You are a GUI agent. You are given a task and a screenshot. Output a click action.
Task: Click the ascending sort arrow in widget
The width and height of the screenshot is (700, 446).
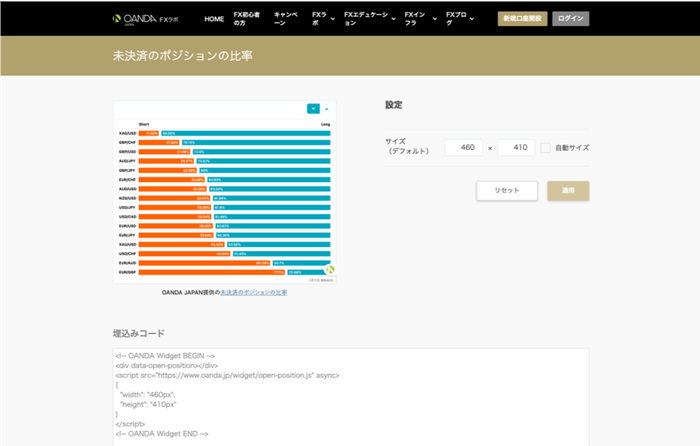coord(327,108)
